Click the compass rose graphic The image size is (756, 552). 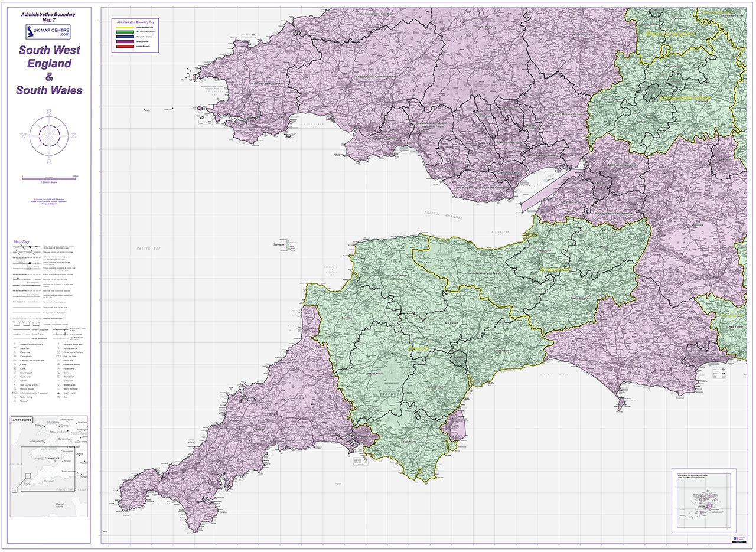49,136
